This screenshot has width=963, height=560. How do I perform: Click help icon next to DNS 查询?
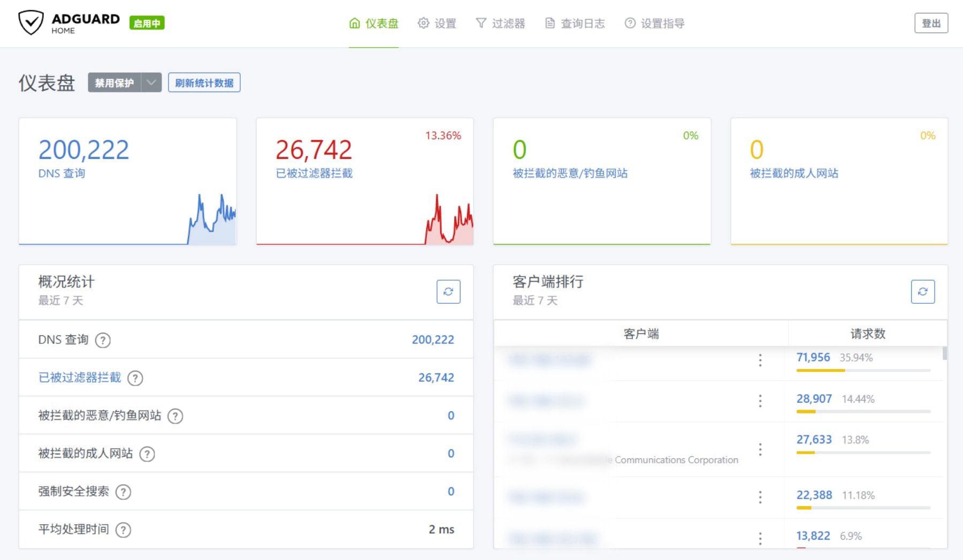(x=103, y=340)
